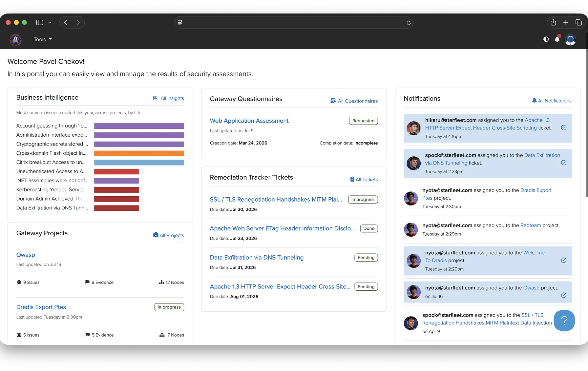Open the Apache Web Server ETag ticket
Screen dimensions: 588x371
(x=283, y=228)
